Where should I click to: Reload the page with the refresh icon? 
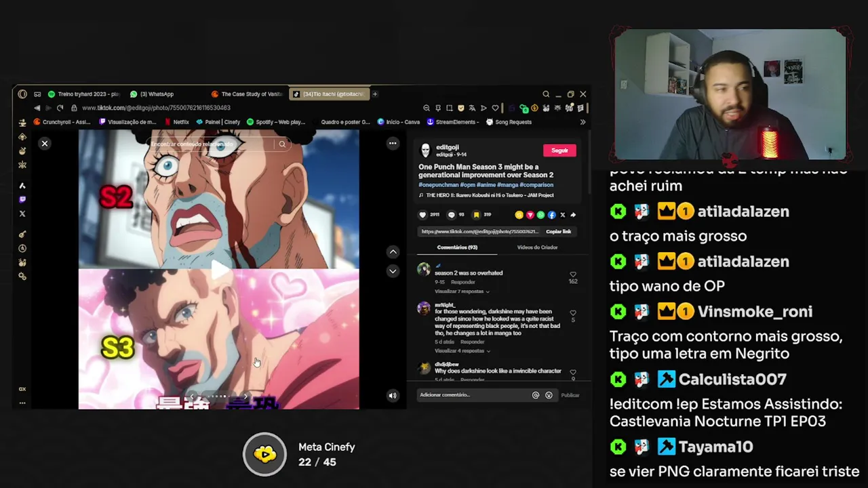click(60, 108)
